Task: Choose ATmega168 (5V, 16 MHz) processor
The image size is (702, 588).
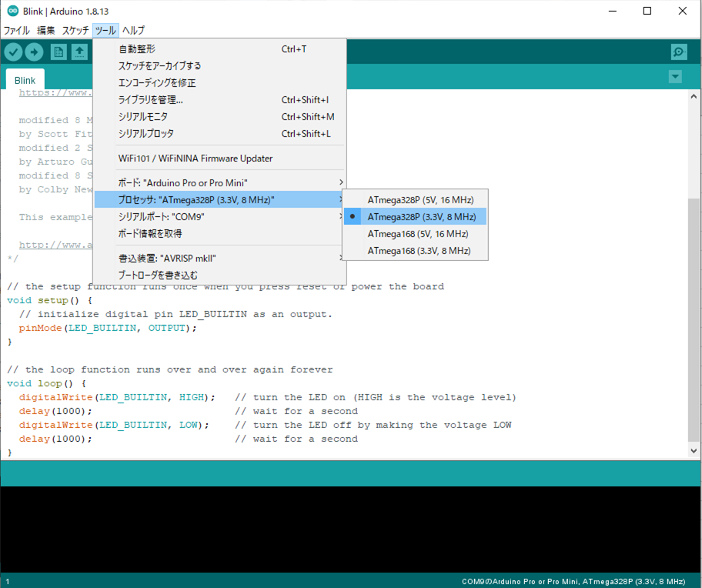Action: tap(415, 234)
